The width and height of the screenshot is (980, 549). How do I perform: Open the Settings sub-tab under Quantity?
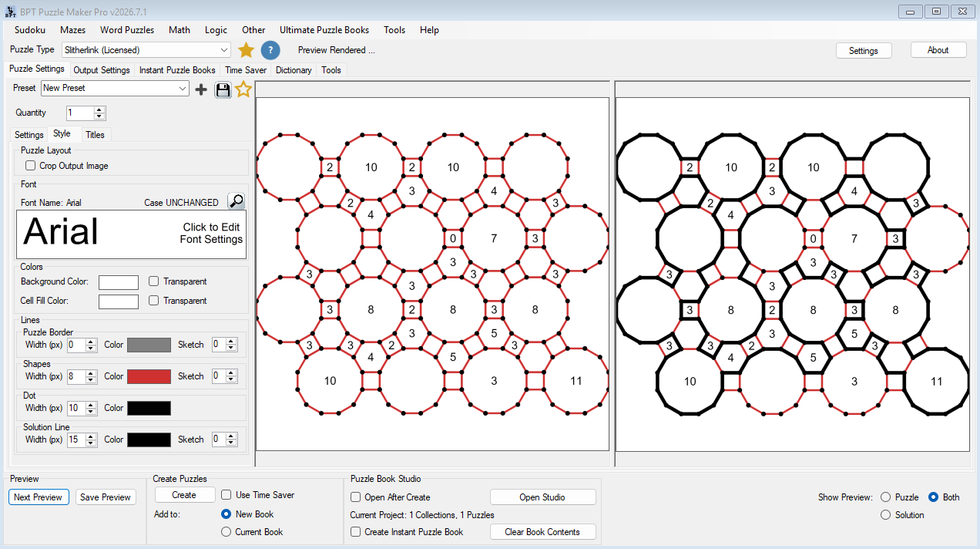[x=29, y=135]
